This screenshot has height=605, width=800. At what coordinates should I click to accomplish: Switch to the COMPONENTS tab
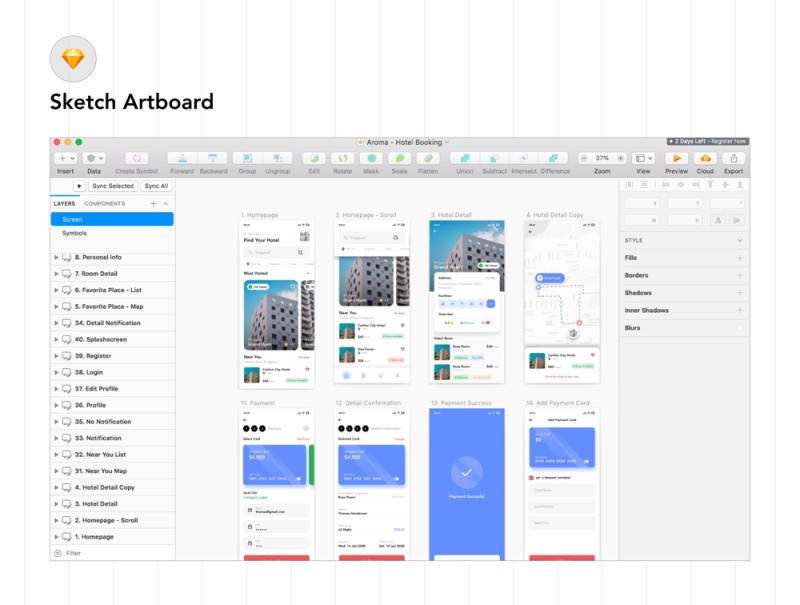pos(106,203)
